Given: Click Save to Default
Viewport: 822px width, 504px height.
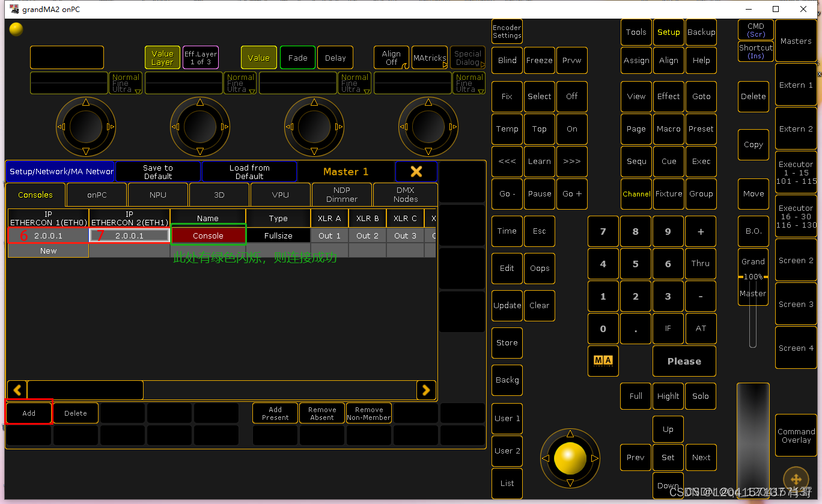Looking at the screenshot, I should click(x=158, y=172).
